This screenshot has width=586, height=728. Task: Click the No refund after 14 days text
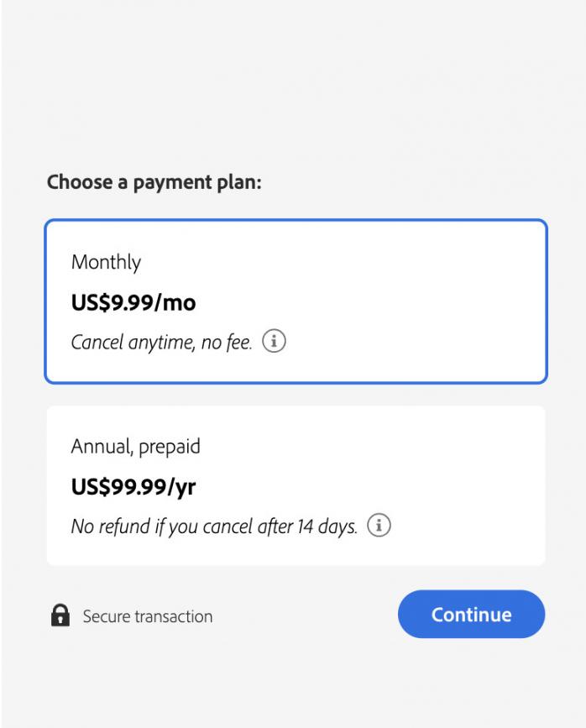214,527
